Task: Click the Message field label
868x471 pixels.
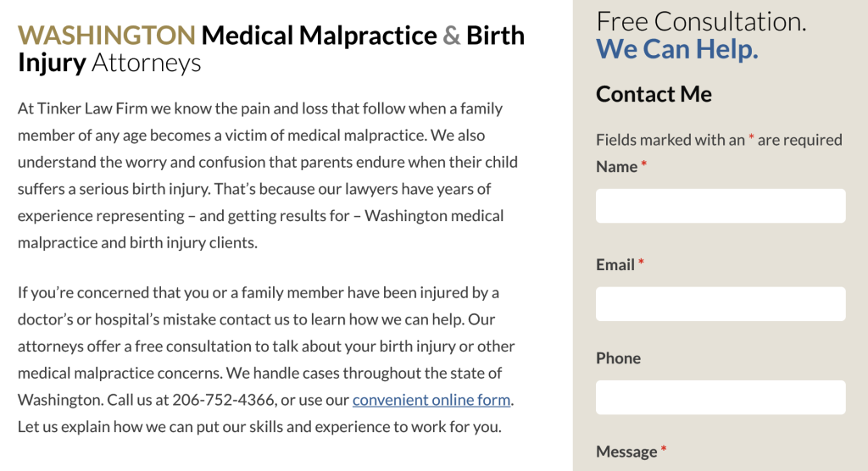Action: (x=626, y=452)
